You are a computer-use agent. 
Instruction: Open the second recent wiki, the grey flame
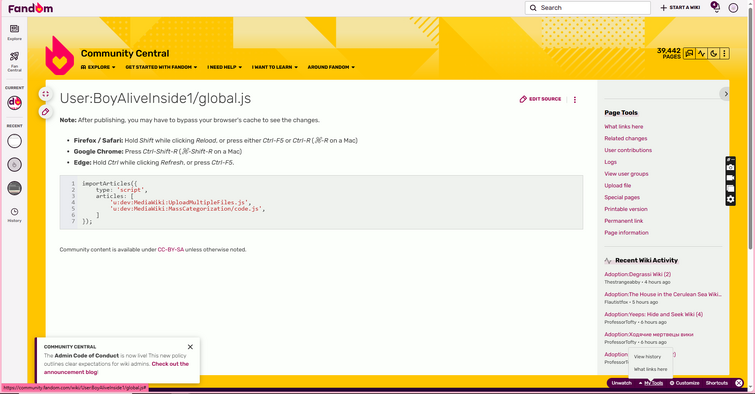click(14, 165)
